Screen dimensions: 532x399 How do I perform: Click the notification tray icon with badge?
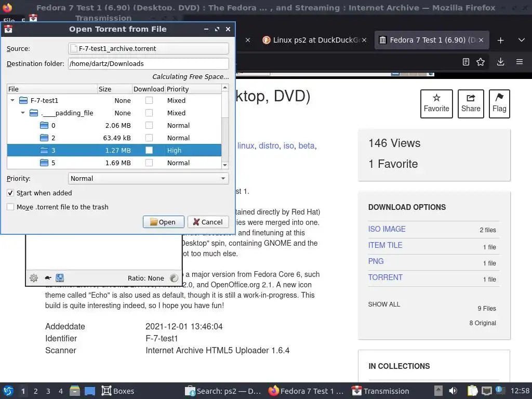click(x=500, y=391)
